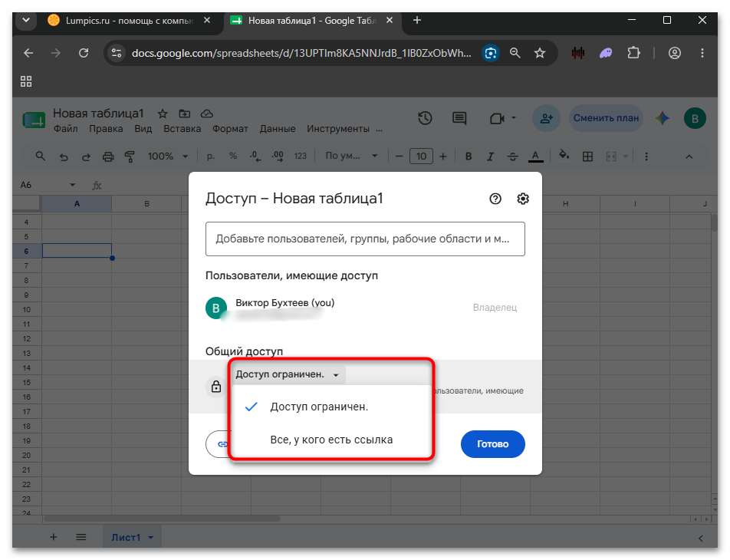Expand Доступ ограничен access dropdown
Screen dimensions: 730x560
pos(288,374)
